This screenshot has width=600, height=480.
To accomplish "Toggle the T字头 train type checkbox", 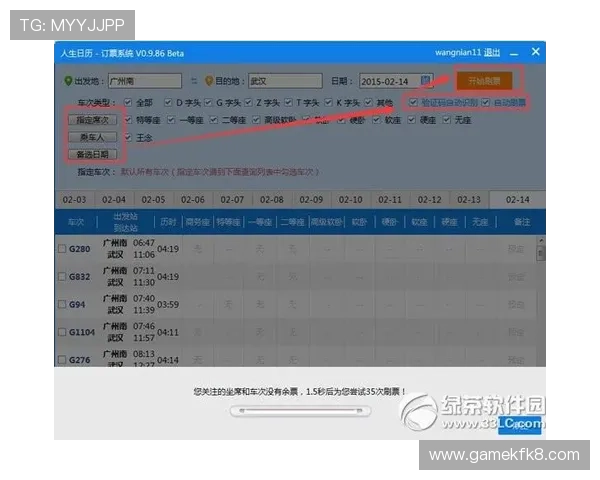I will (x=289, y=102).
